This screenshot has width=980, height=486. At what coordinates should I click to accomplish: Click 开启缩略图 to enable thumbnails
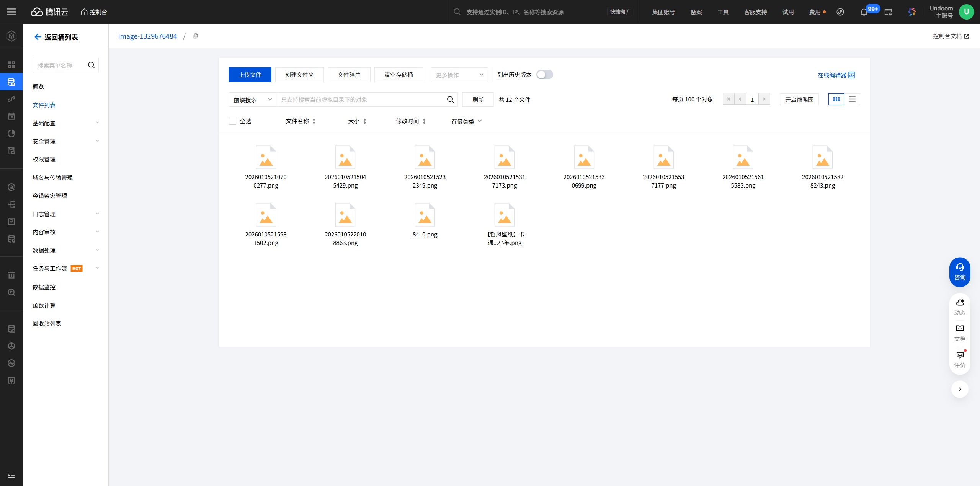pos(799,99)
